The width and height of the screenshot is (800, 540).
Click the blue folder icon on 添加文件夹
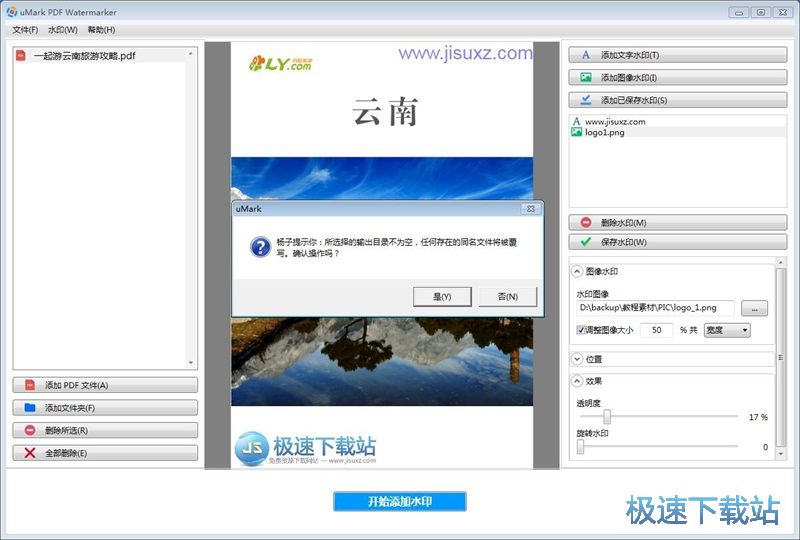click(x=30, y=407)
